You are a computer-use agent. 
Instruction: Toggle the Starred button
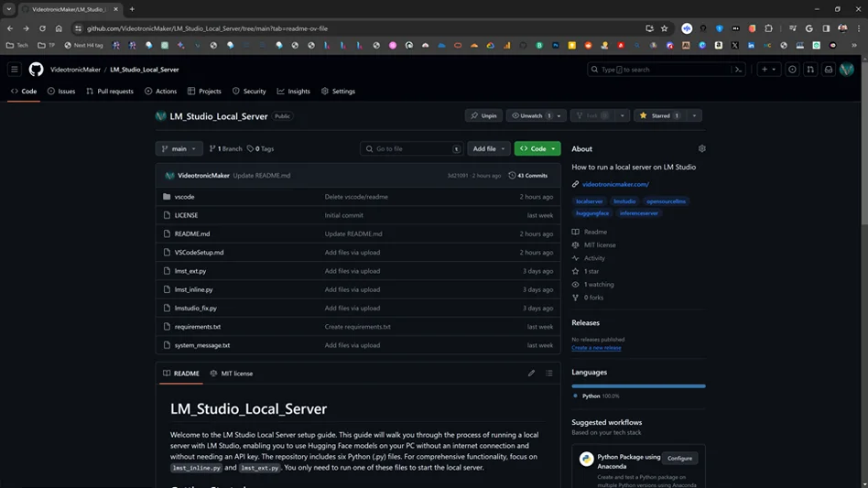click(660, 115)
